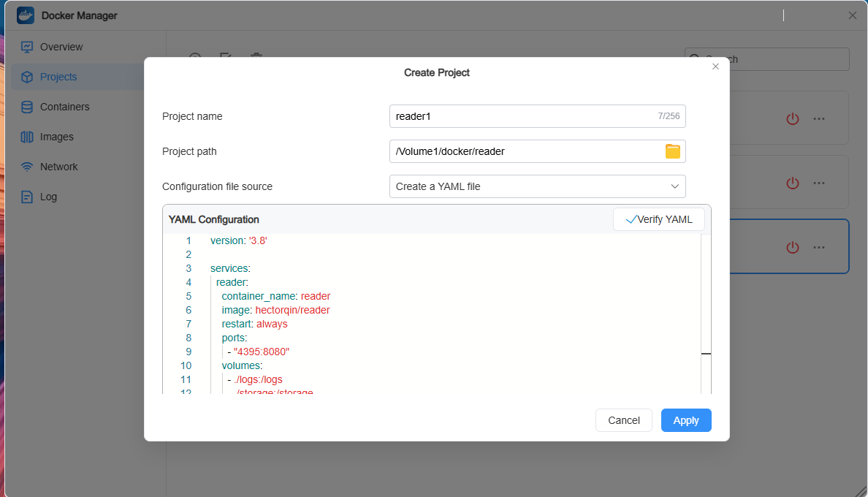
Task: Apply to create the project
Action: pos(686,421)
